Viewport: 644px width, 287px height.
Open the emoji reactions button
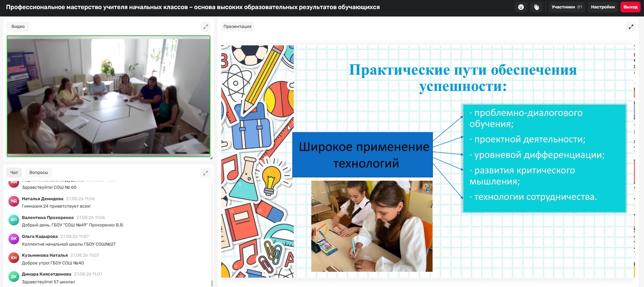(x=521, y=7)
